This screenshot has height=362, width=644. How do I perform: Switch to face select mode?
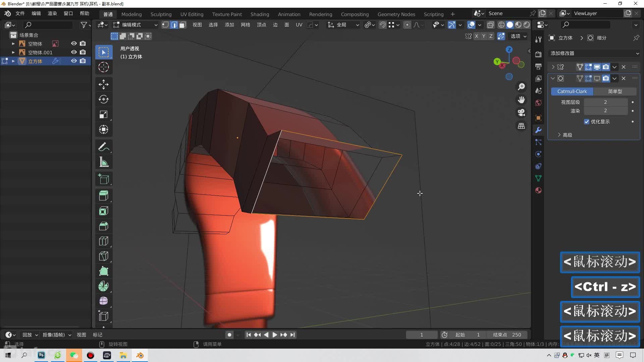pos(182,25)
